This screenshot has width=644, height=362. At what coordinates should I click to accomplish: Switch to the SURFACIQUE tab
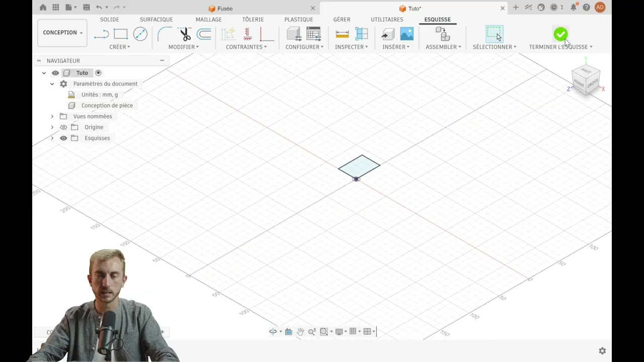point(156,20)
